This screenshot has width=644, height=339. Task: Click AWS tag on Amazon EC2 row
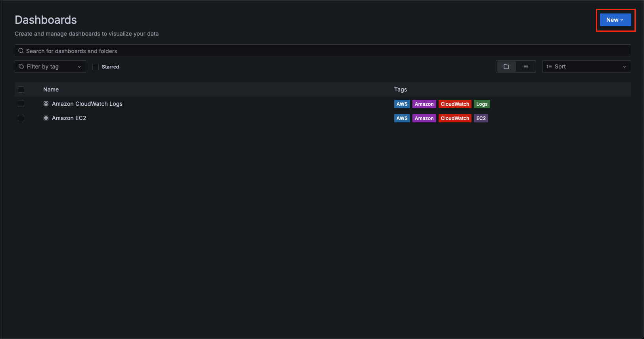tap(402, 118)
